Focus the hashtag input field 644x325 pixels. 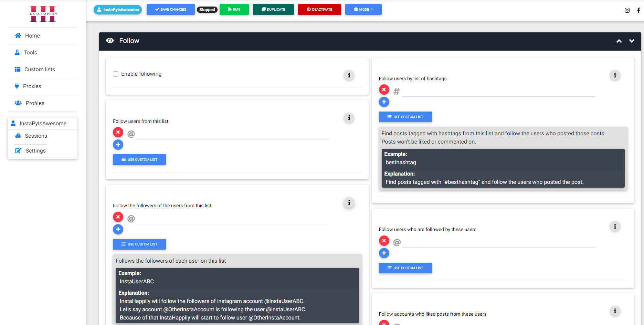coord(499,91)
